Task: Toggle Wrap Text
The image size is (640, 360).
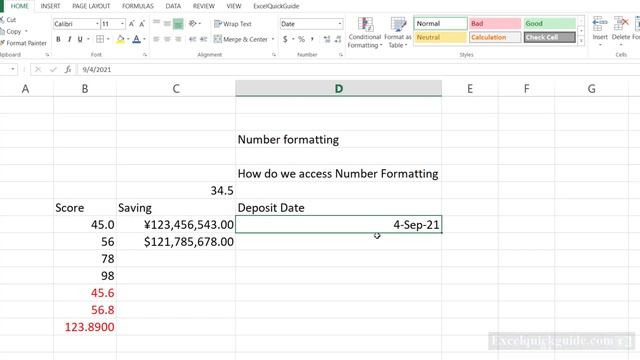Action: point(233,24)
